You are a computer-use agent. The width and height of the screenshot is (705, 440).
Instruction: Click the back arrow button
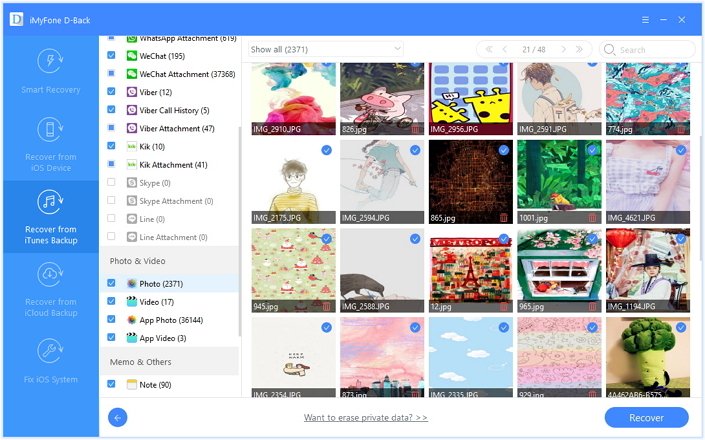coord(117,418)
